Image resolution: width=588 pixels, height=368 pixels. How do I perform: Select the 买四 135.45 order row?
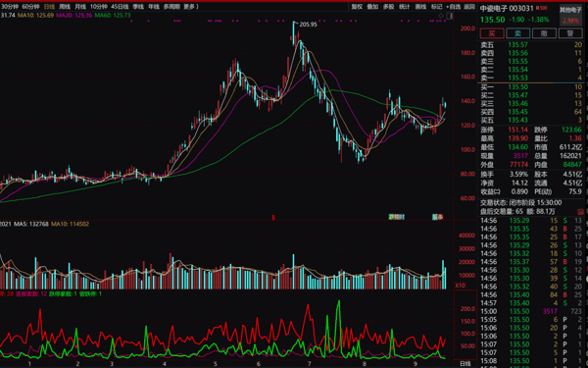click(x=531, y=112)
